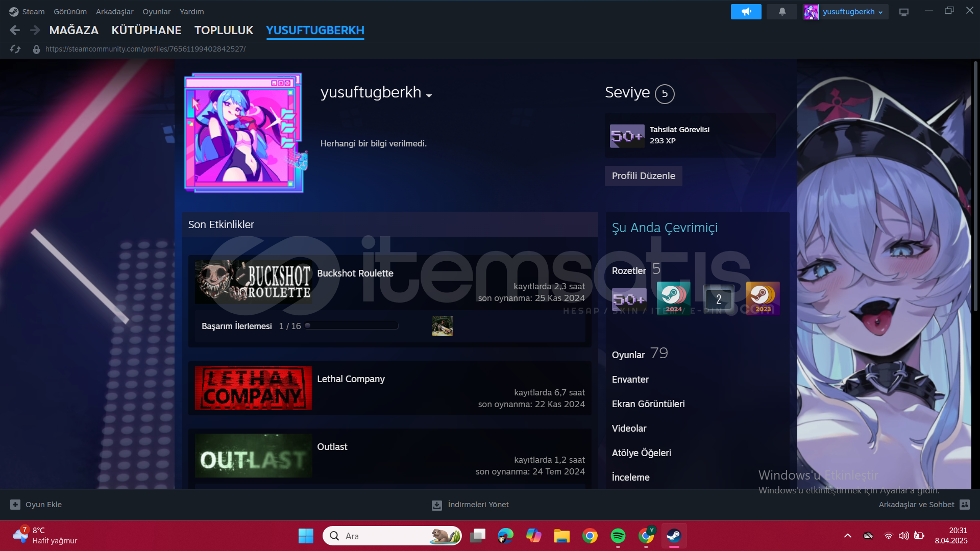Screen dimensions: 980x551
Task: Open the Steam menu
Action: [33, 11]
